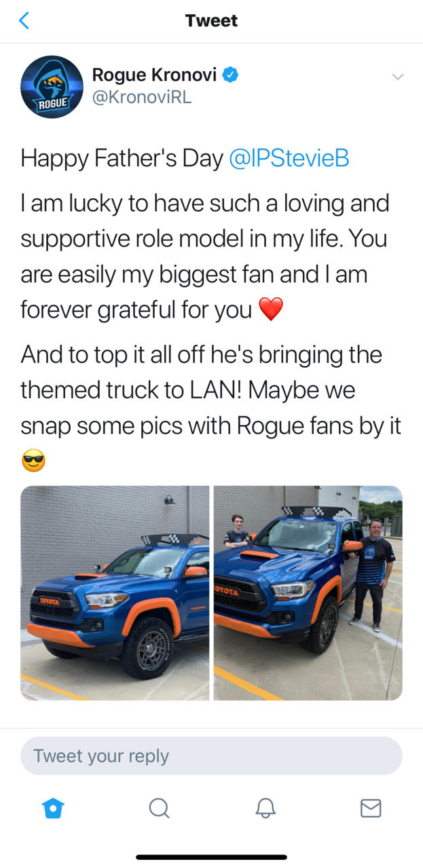Click the blue verified badge

[230, 74]
